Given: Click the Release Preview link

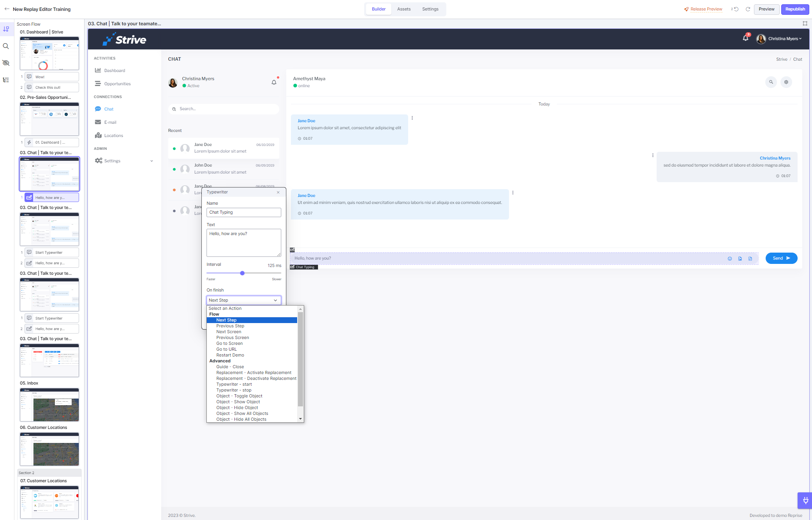Looking at the screenshot, I should pos(706,9).
